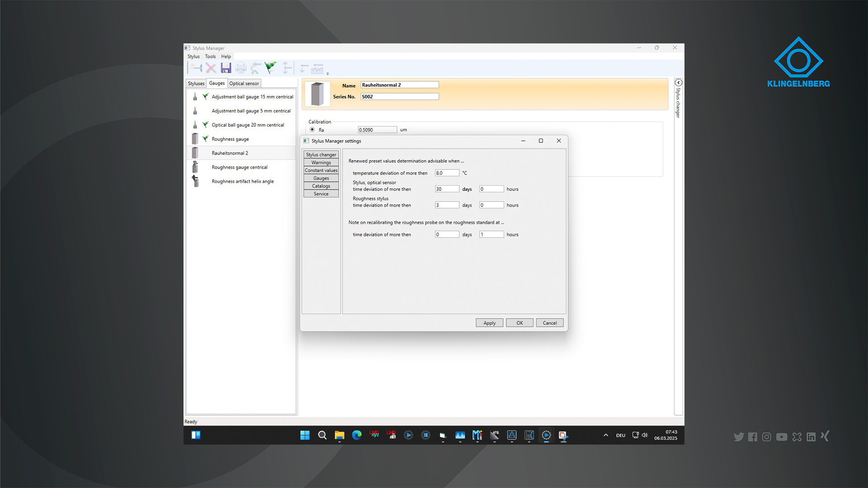Select the Roughness gauge list entry
The width and height of the screenshot is (868, 488).
(x=241, y=139)
